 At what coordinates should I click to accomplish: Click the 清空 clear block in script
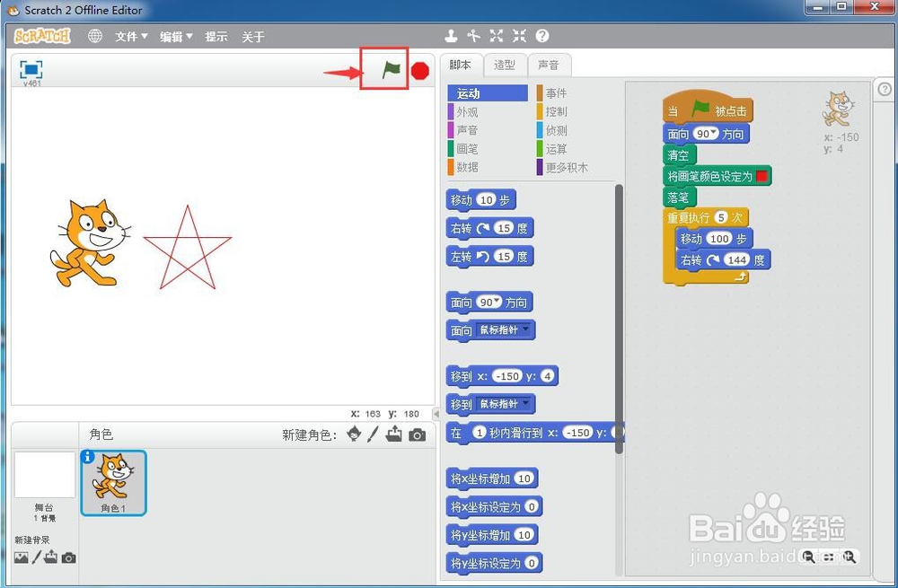(679, 155)
